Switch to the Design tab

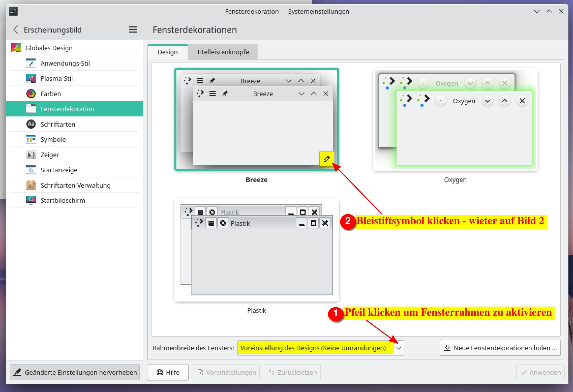[168, 52]
